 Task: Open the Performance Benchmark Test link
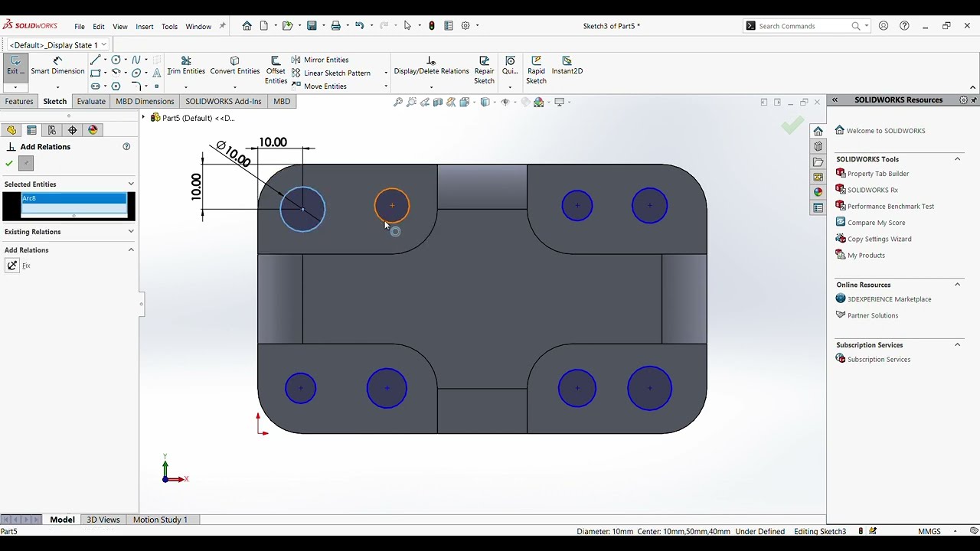[890, 207]
